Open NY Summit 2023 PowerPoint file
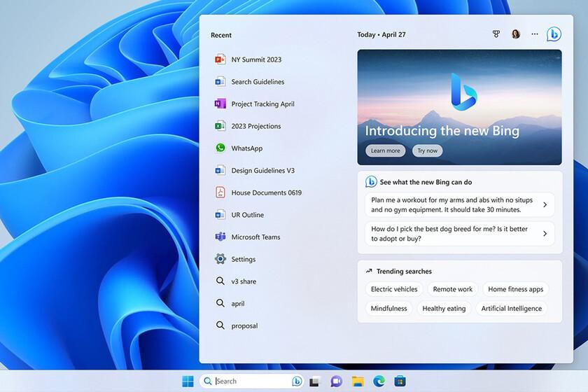Viewport: 588px width, 392px height. [255, 59]
